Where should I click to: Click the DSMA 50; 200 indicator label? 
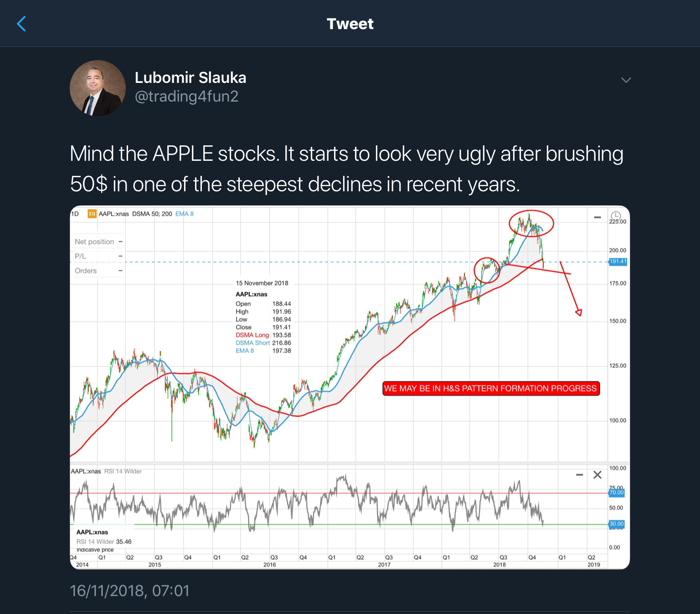click(152, 214)
